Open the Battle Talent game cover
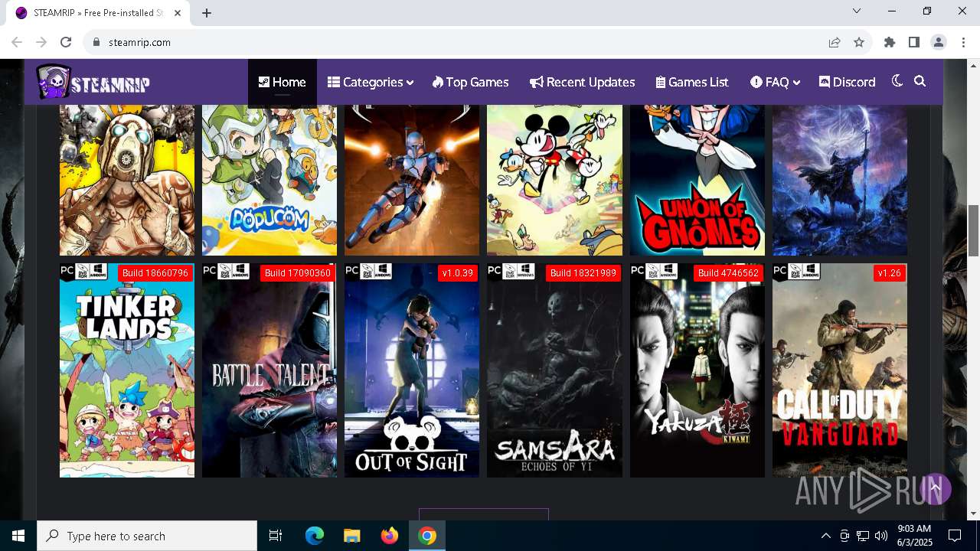The image size is (980, 551). pos(269,370)
